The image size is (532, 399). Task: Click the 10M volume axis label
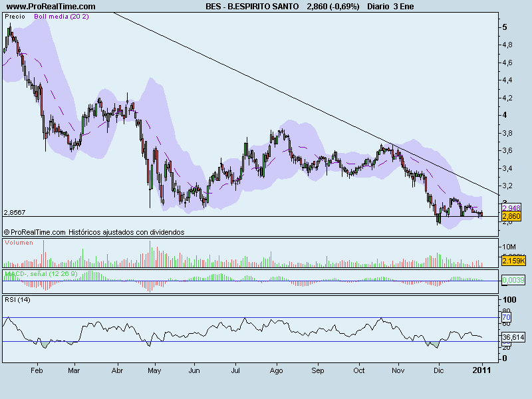click(509, 247)
